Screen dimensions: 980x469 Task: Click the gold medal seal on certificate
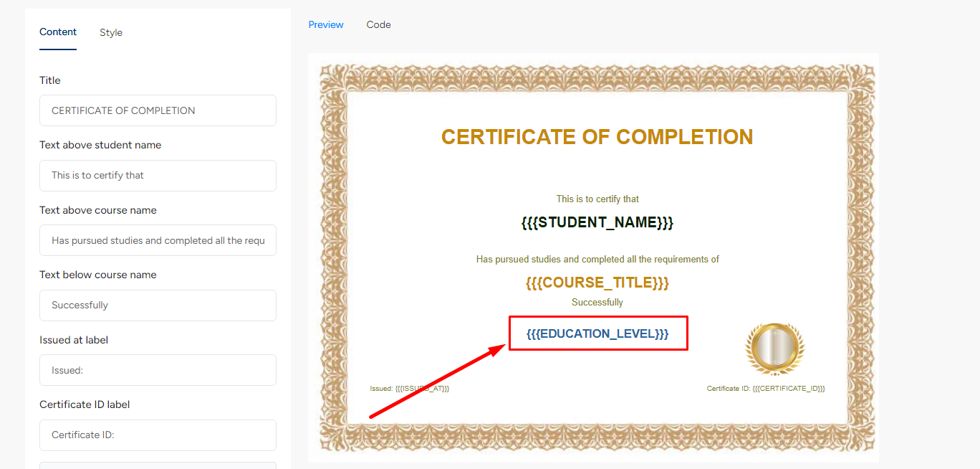(x=775, y=349)
